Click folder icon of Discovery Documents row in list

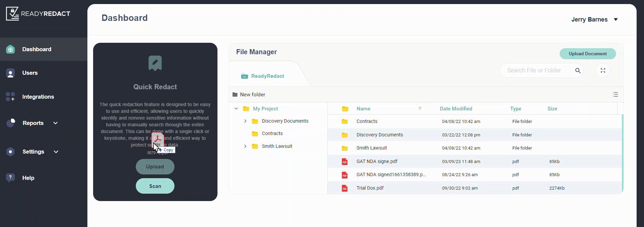pos(345,135)
